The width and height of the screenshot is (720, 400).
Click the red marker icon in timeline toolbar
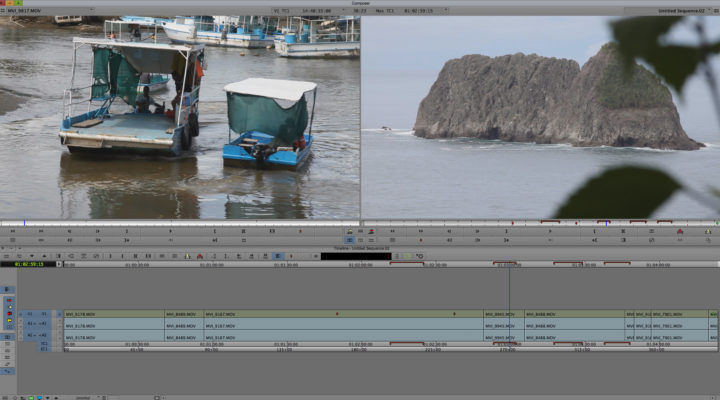(291, 256)
